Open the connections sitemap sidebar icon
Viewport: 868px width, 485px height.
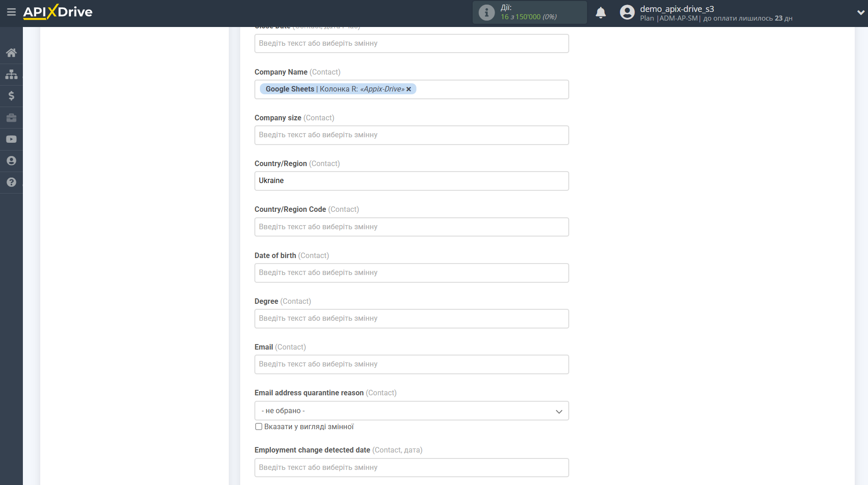[x=11, y=74]
